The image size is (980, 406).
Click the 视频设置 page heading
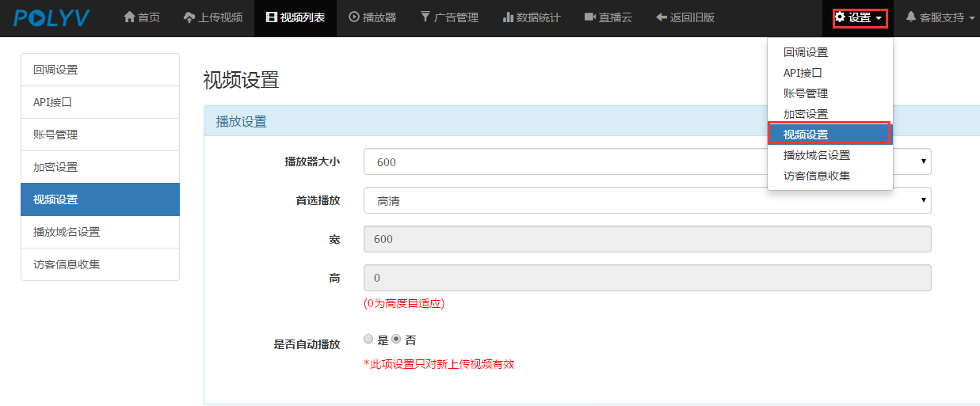241,80
